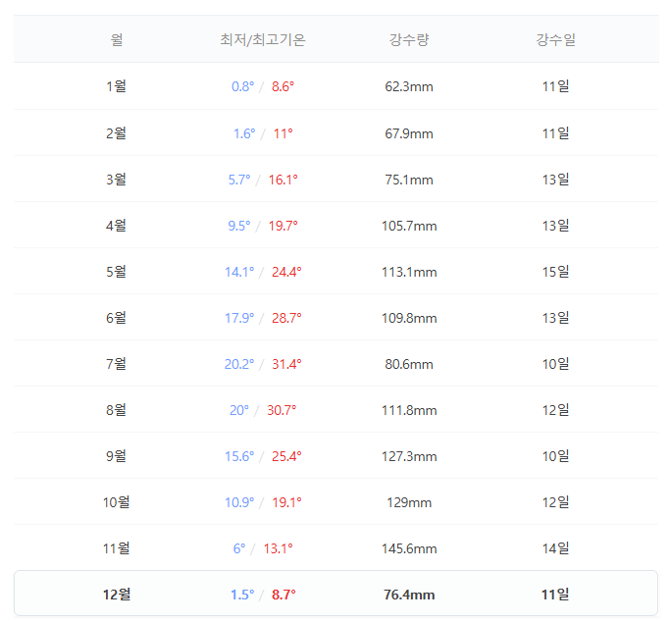Image resolution: width=672 pixels, height=622 pixels.
Task: Click low temperature 6° in 11월 row
Action: 239,548
